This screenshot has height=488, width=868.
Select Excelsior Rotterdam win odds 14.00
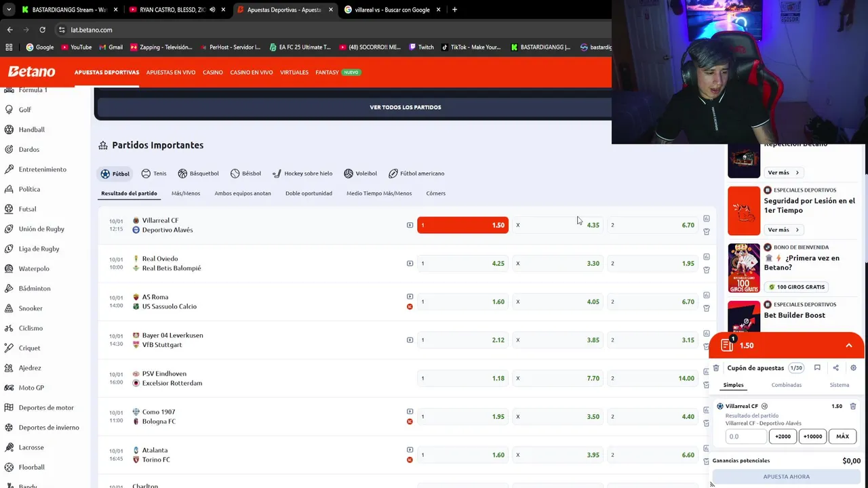(x=652, y=378)
